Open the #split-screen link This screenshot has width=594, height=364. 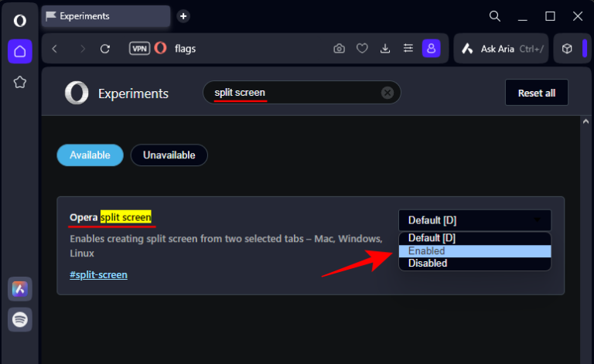pyautogui.click(x=98, y=274)
